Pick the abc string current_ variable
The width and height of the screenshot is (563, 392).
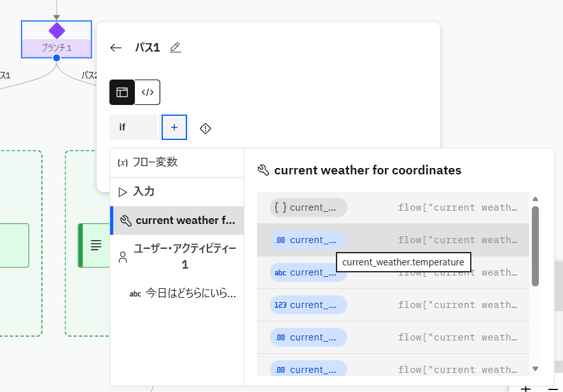[309, 272]
